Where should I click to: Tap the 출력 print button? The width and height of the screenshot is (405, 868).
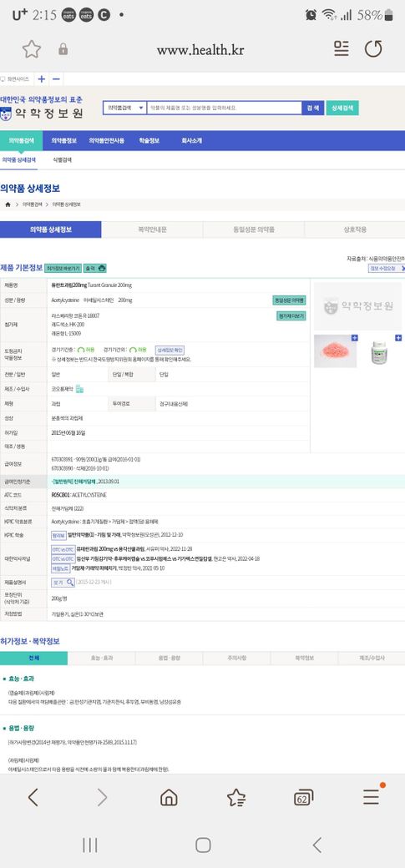click(x=94, y=268)
